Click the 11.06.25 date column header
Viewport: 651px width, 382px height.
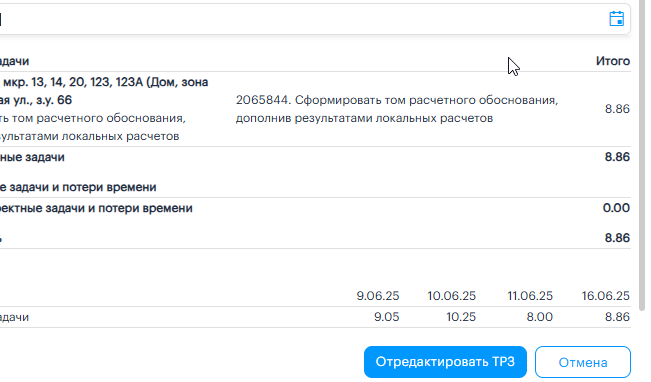pos(530,296)
